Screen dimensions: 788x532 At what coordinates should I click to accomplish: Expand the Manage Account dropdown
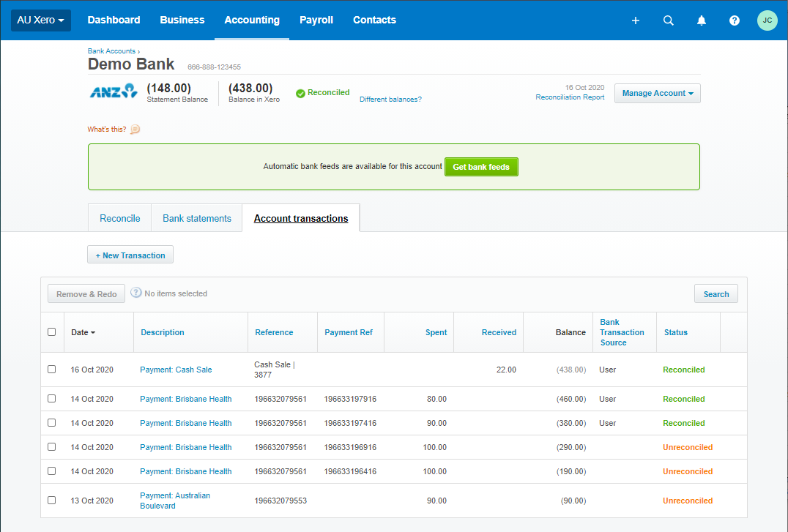pos(658,94)
